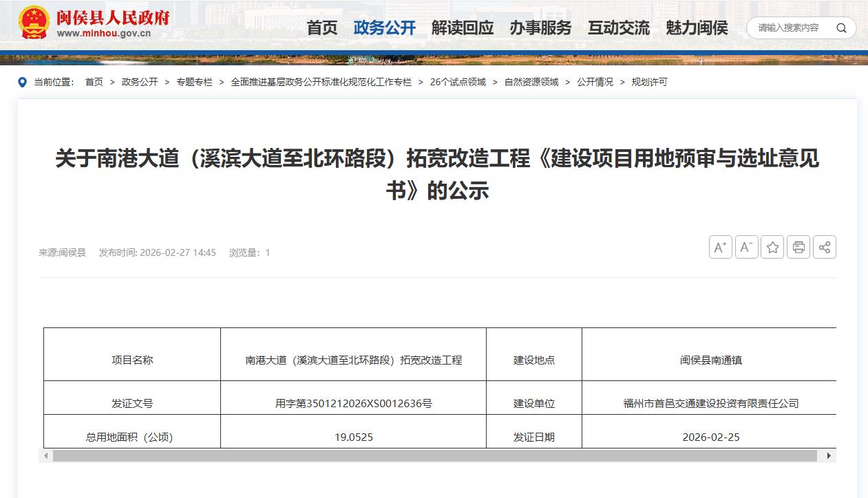Click the share icon to share this page
This screenshot has height=498, width=868.
pyautogui.click(x=825, y=247)
